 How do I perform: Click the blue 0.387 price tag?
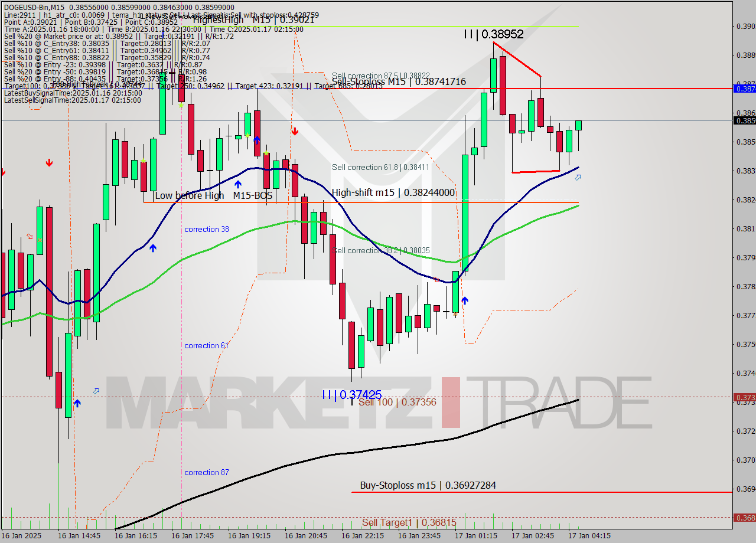(744, 89)
